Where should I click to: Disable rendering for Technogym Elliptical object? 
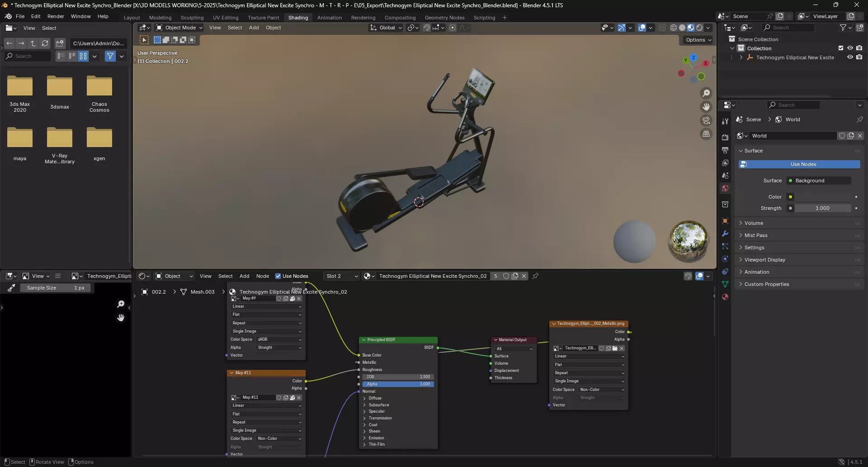tap(859, 57)
